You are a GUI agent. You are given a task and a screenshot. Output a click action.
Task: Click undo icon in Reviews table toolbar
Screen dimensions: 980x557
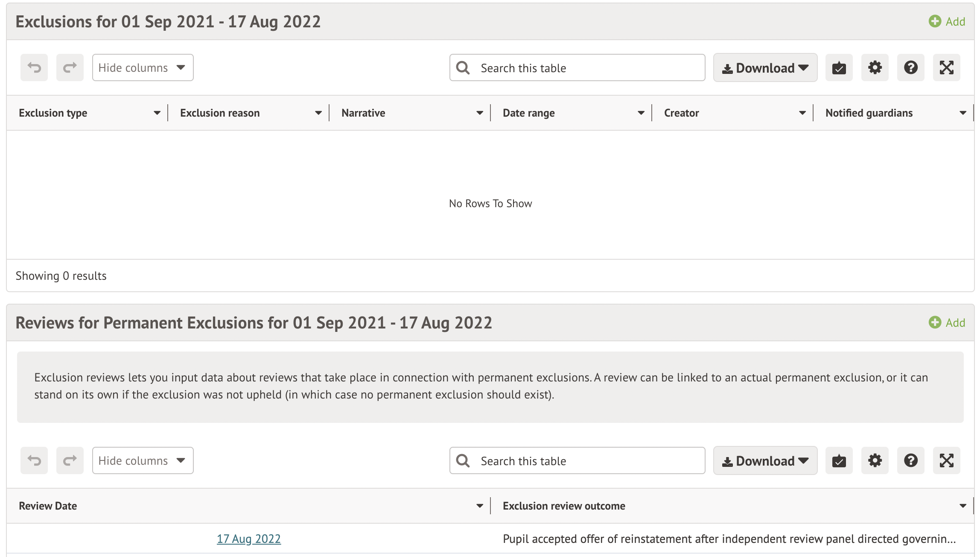coord(34,460)
